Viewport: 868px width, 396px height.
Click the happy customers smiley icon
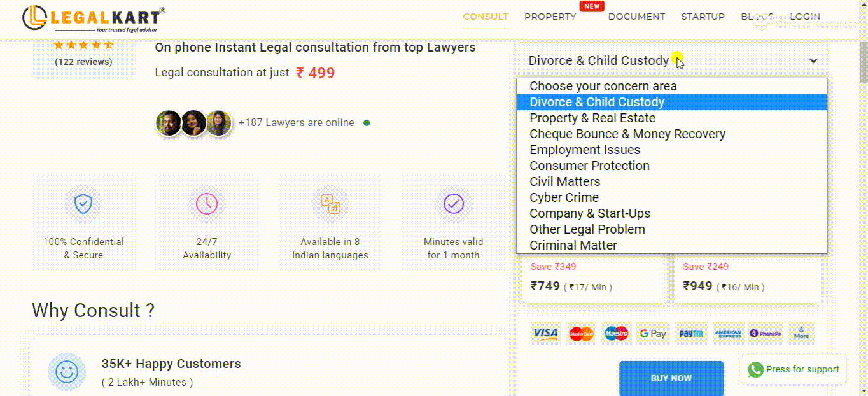pos(67,371)
